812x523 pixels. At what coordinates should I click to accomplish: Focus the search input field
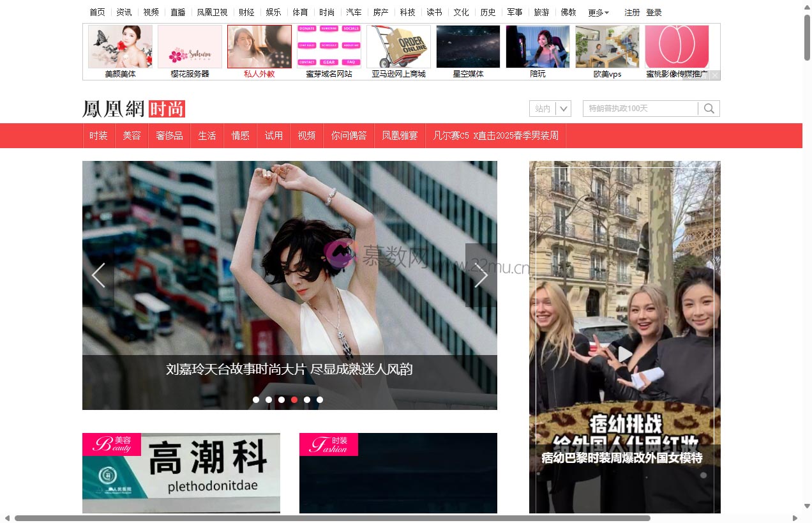click(x=640, y=109)
